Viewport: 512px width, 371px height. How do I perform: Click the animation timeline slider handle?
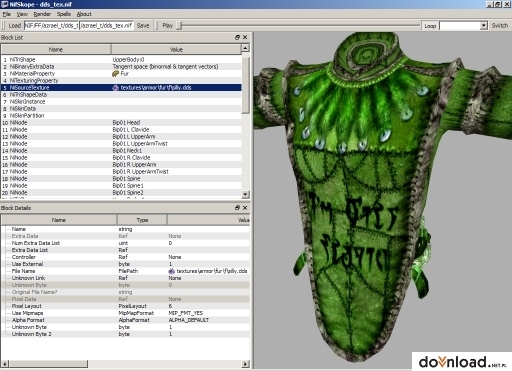coord(179,26)
